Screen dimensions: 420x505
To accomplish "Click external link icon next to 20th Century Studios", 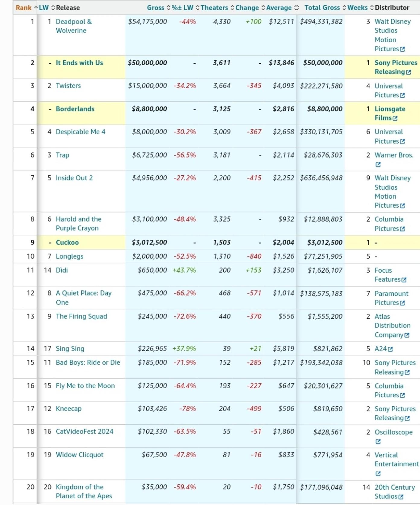I will click(x=401, y=497).
